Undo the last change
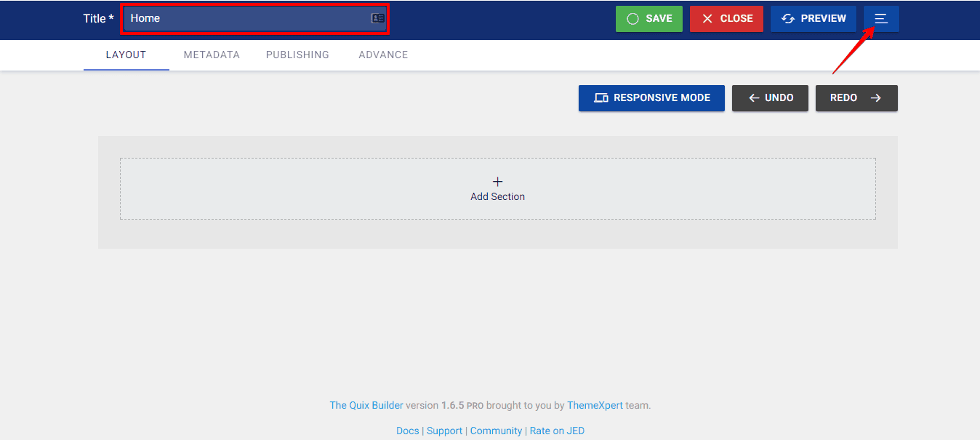The image size is (980, 440). (x=770, y=98)
